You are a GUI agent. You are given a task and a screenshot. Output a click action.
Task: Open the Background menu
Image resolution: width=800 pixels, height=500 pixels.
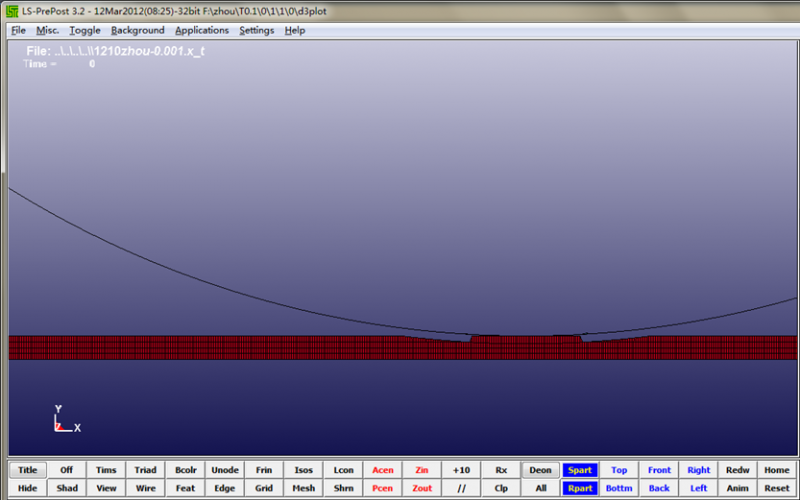tap(138, 31)
